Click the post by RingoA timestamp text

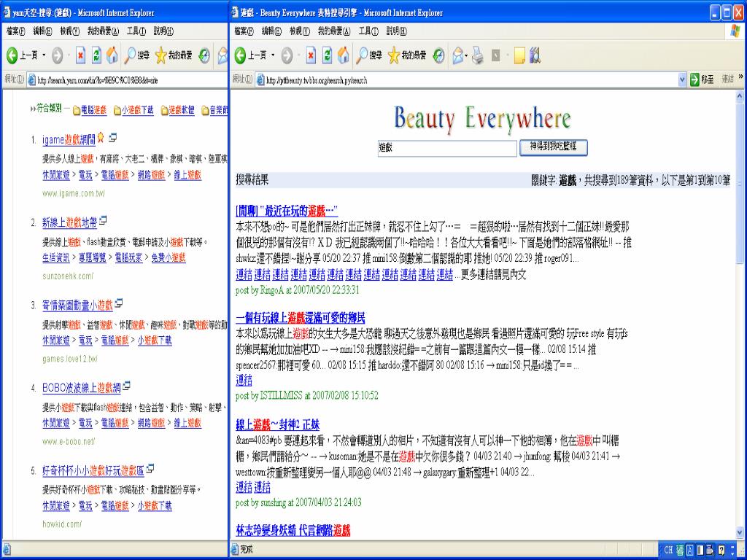tap(298, 290)
